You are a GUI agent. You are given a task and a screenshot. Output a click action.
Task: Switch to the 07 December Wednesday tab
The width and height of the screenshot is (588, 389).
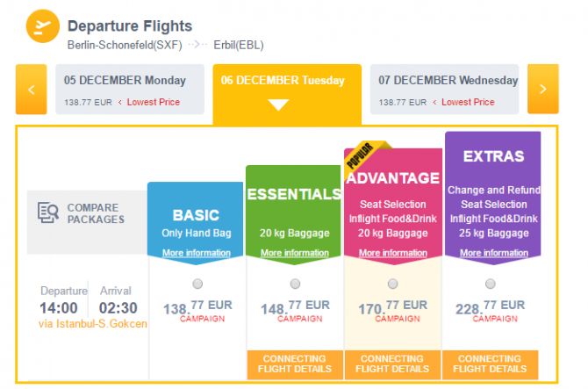coord(444,90)
